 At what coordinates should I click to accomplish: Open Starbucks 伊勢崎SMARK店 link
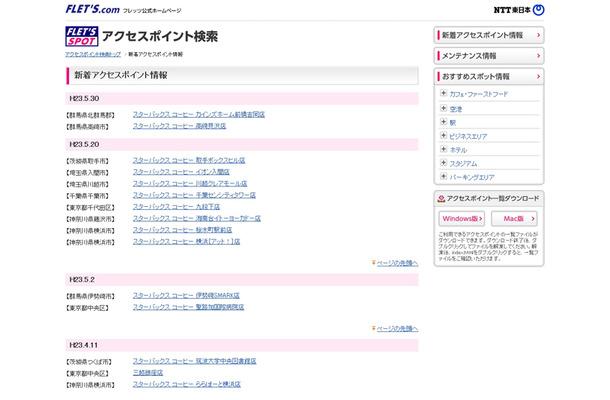point(186,296)
